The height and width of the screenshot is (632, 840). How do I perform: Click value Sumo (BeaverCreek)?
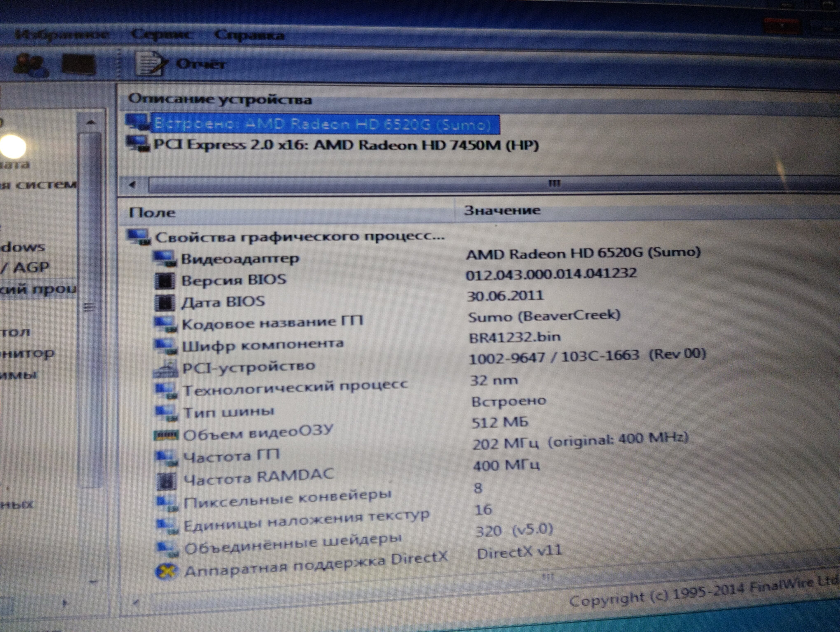point(544,316)
